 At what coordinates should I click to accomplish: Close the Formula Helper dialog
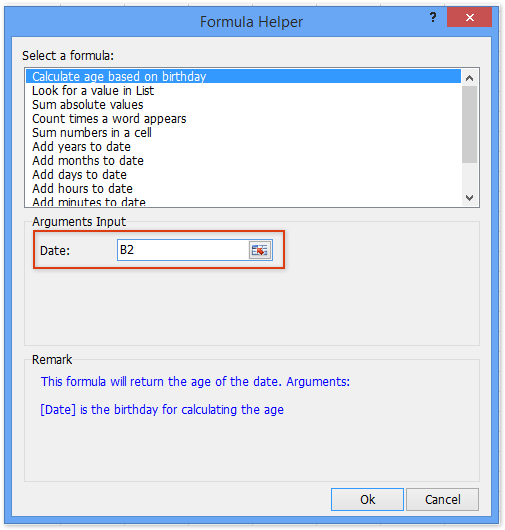469,17
